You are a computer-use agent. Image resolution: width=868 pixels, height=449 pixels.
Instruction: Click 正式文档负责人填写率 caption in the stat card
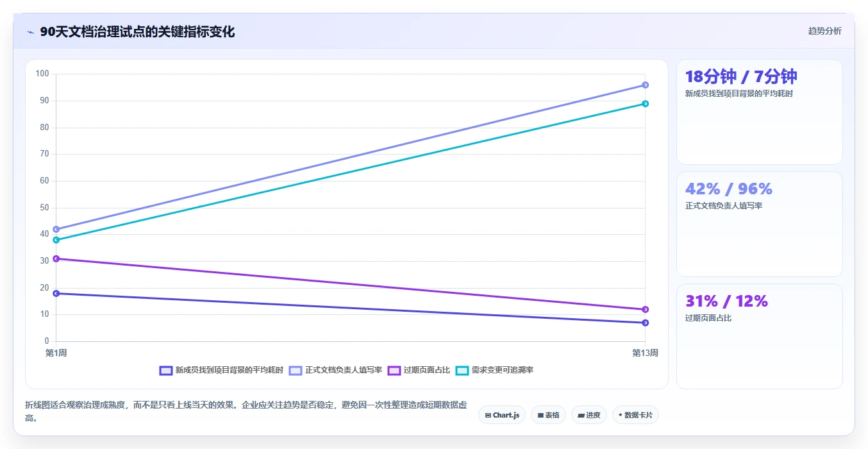pyautogui.click(x=724, y=206)
